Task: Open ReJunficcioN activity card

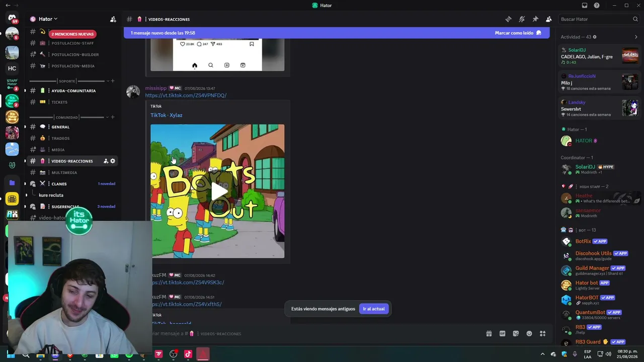Action: point(600,82)
